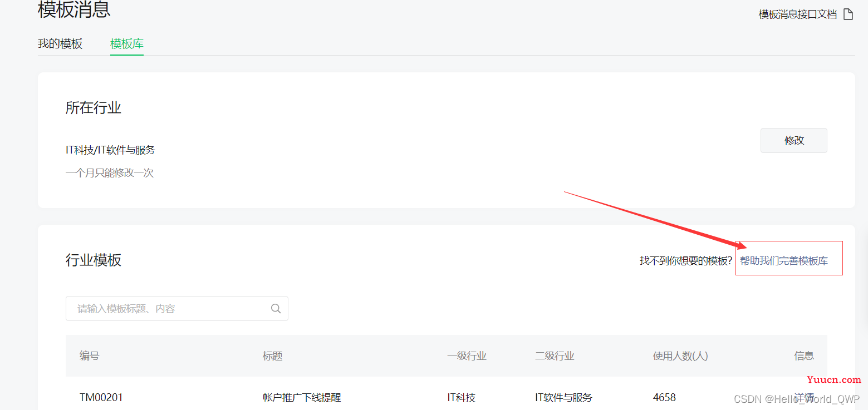Select template number TM00201

coord(101,398)
